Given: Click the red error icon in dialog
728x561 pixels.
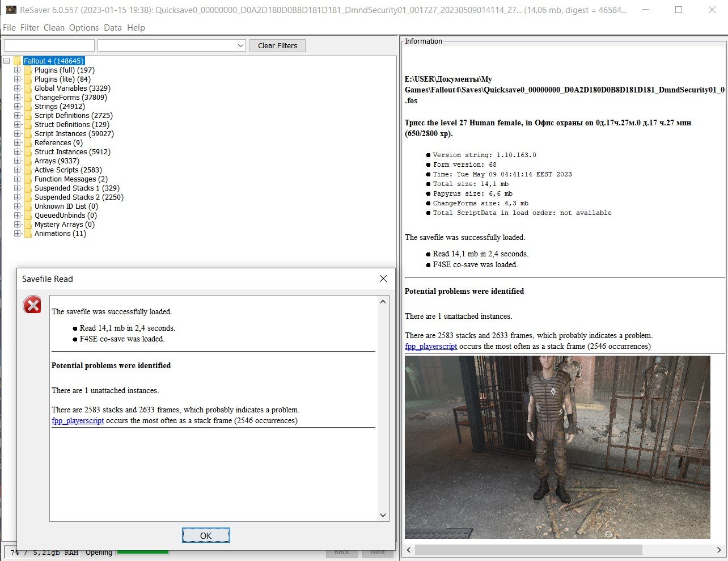Looking at the screenshot, I should pos(32,305).
